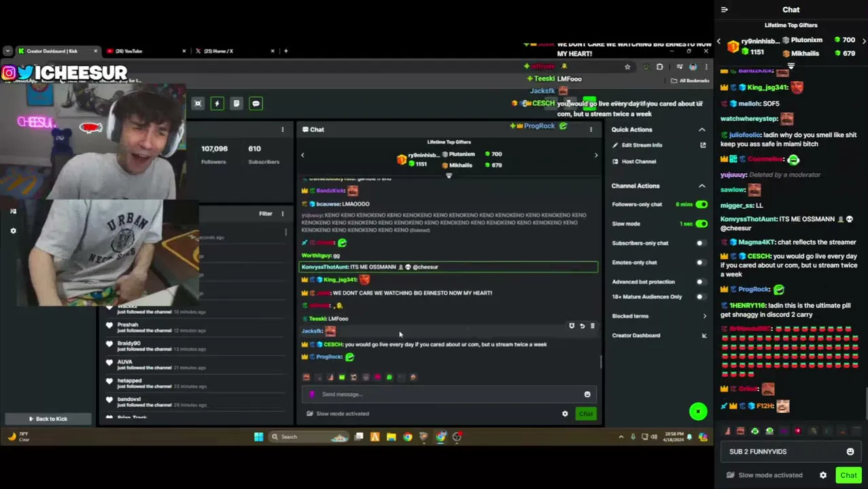The image size is (868, 489).
Task: Show next gifters in dashboard leaderboard
Action: click(596, 156)
